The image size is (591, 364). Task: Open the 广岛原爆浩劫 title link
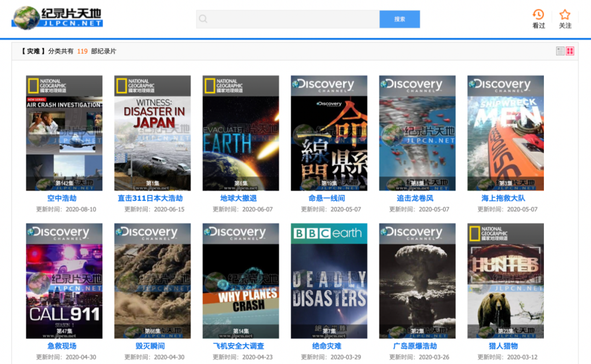pyautogui.click(x=415, y=346)
